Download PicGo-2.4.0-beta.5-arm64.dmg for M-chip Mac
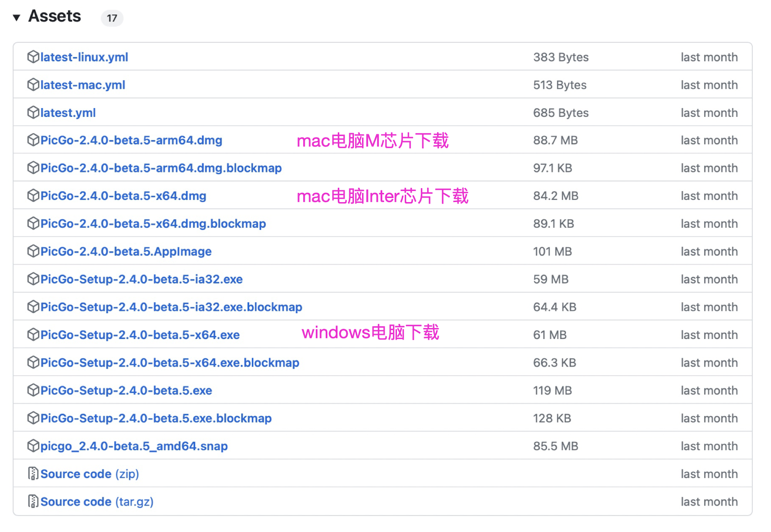771x532 pixels. tap(131, 141)
